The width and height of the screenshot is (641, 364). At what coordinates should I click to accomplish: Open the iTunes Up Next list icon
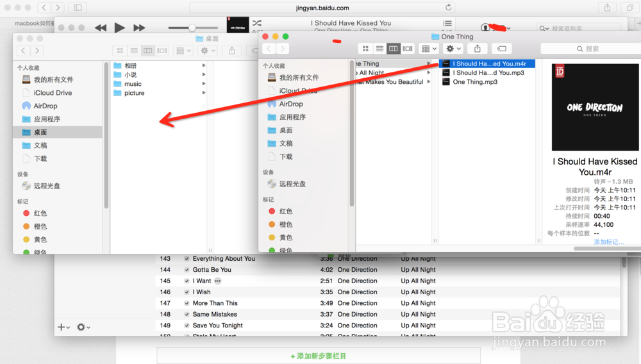[447, 23]
